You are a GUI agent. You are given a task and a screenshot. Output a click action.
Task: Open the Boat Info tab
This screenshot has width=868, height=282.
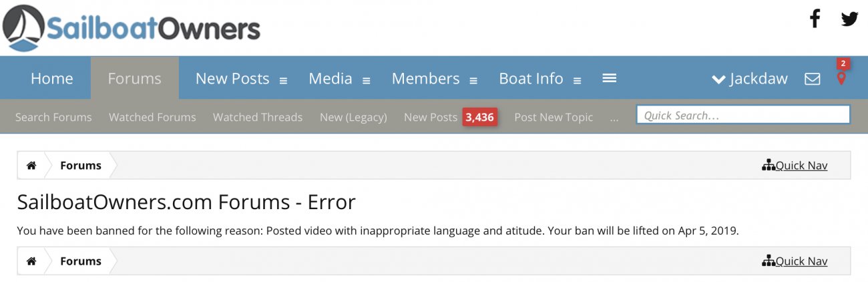click(x=531, y=78)
